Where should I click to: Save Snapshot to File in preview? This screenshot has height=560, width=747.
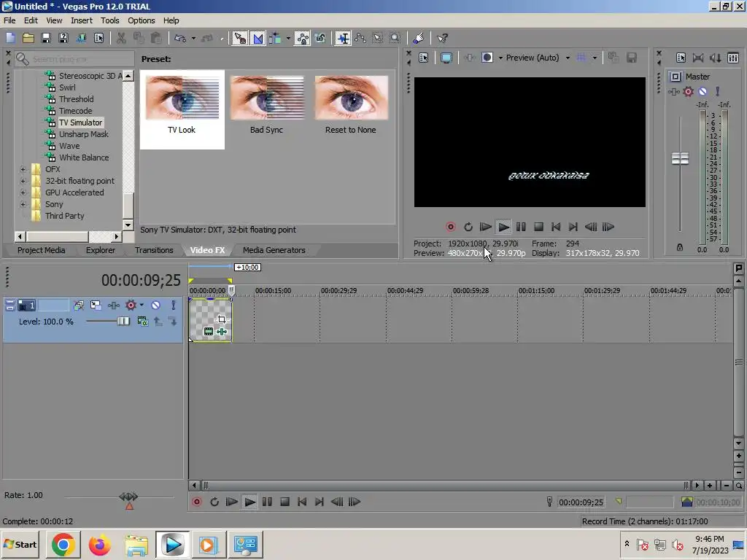tap(632, 58)
